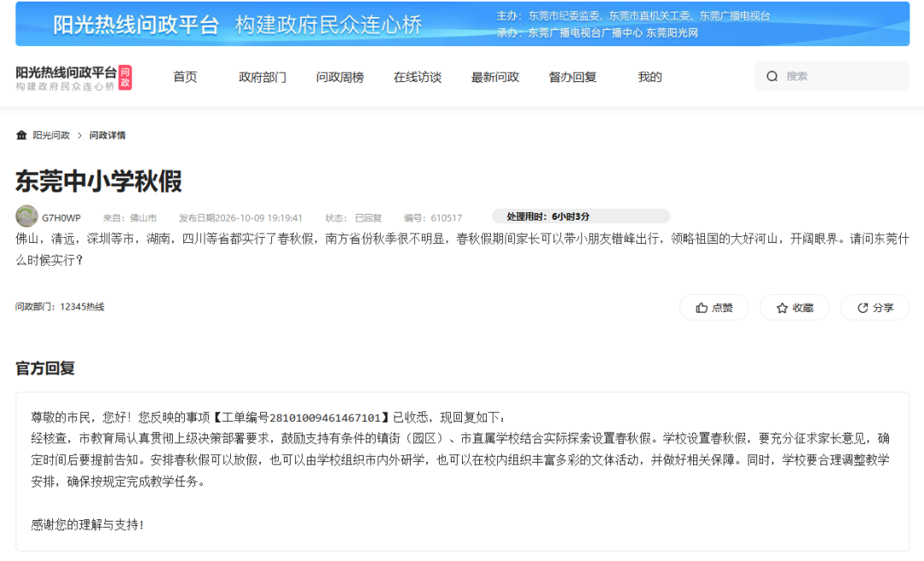The height and width of the screenshot is (561, 924).
Task: Click the 工单编号28101009461467101 text
Action: (x=301, y=417)
